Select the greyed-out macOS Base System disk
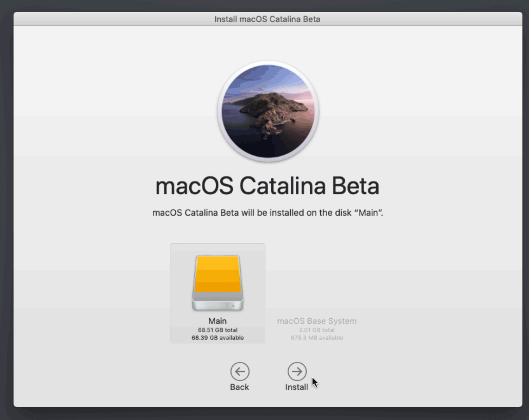The image size is (529, 420). click(x=317, y=321)
